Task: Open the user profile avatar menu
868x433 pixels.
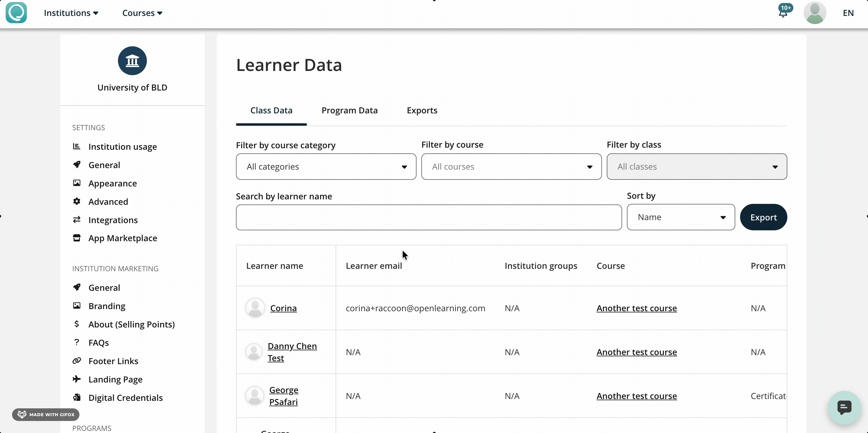Action: pyautogui.click(x=814, y=13)
